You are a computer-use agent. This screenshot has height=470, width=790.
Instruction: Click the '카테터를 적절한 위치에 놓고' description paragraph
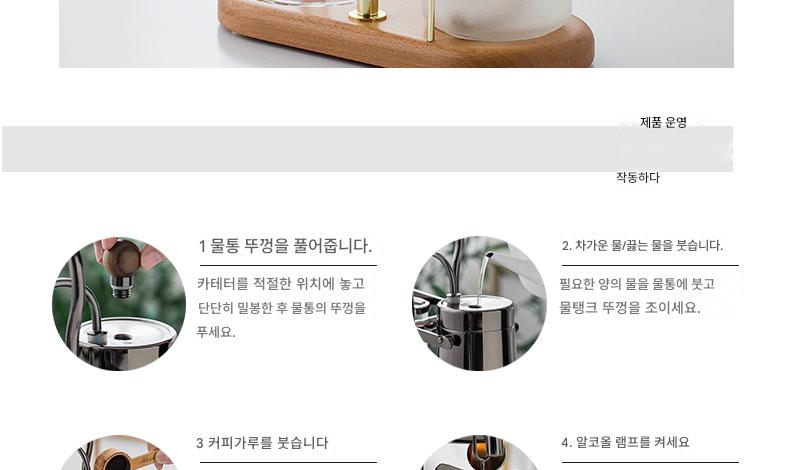point(281,308)
